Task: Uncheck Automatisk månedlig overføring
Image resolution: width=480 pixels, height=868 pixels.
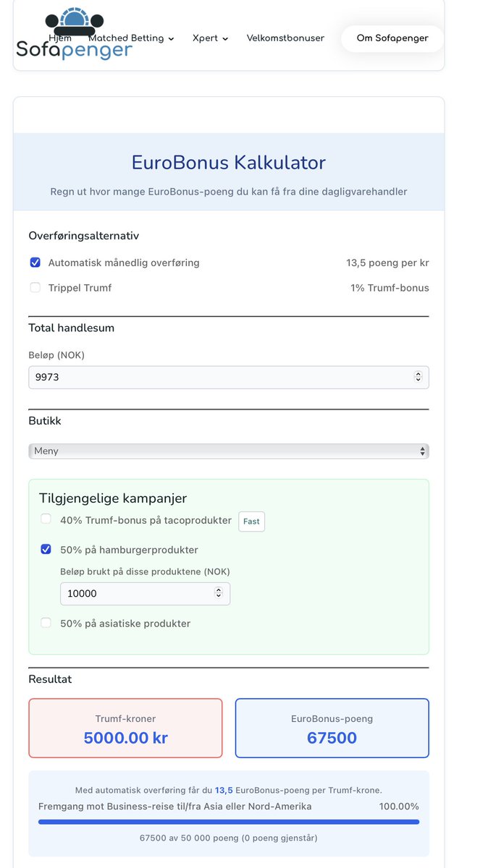Action: click(x=35, y=263)
